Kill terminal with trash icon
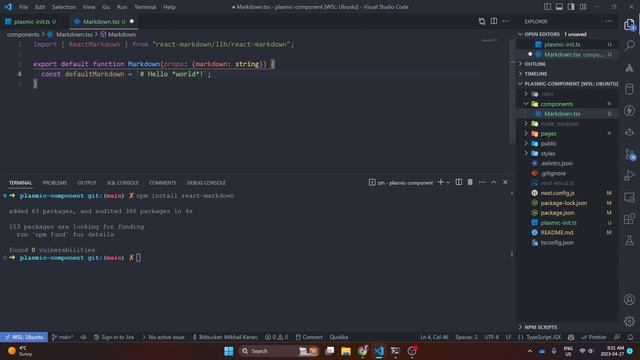Image resolution: width=640 pixels, height=360 pixels. pyautogui.click(x=470, y=182)
